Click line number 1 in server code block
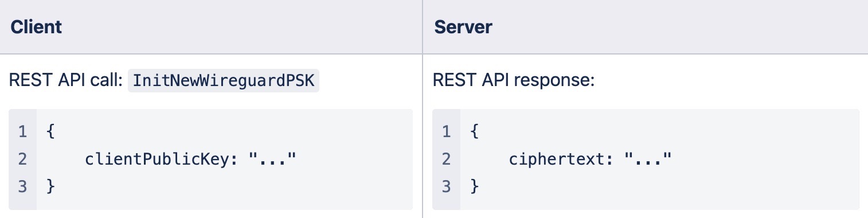This screenshot has height=218, width=868. click(446, 132)
